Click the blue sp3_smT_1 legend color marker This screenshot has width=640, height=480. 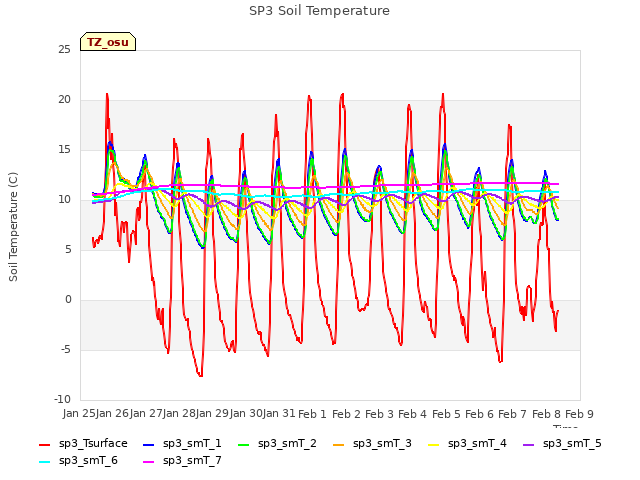click(149, 444)
